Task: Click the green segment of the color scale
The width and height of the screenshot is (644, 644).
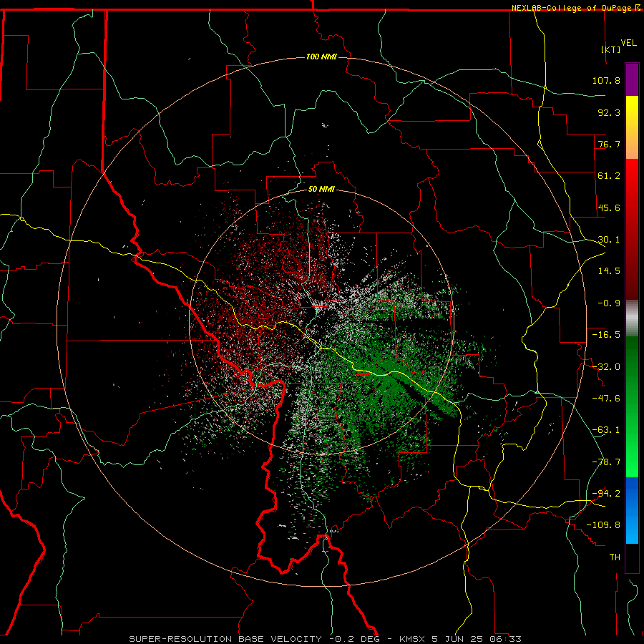Action: (632, 406)
